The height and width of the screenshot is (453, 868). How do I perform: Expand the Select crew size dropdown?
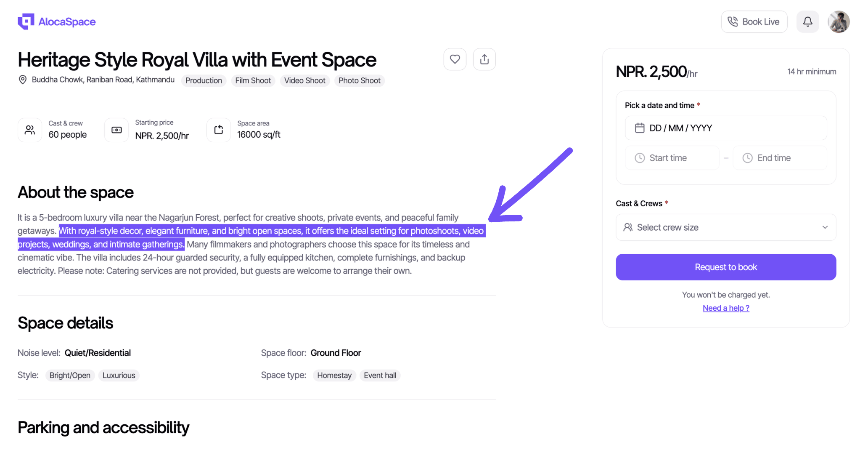pos(725,227)
